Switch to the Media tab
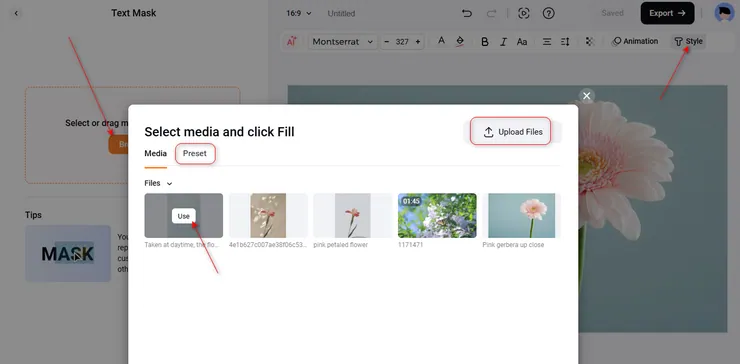The height and width of the screenshot is (364, 740). pyautogui.click(x=155, y=153)
